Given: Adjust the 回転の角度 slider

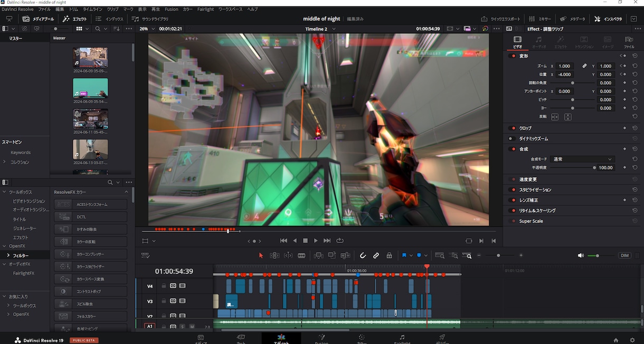Looking at the screenshot, I should point(572,83).
